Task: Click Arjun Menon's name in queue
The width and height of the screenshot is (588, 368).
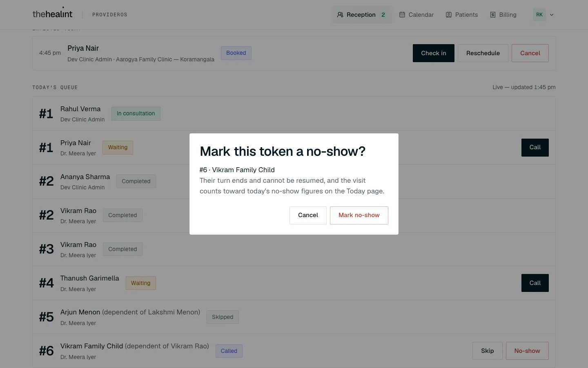Action: pos(80,312)
